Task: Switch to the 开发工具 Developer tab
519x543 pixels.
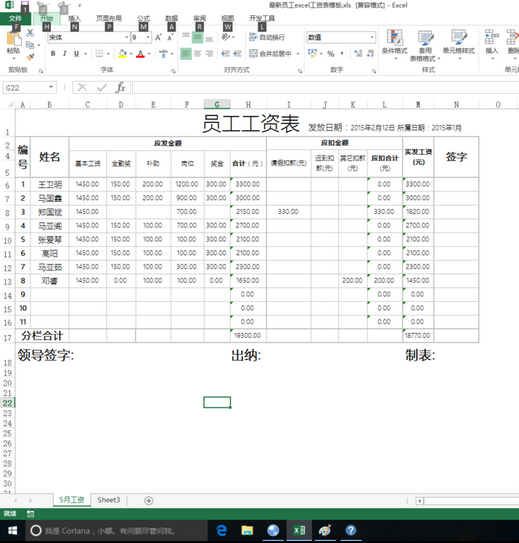Action: pyautogui.click(x=262, y=18)
